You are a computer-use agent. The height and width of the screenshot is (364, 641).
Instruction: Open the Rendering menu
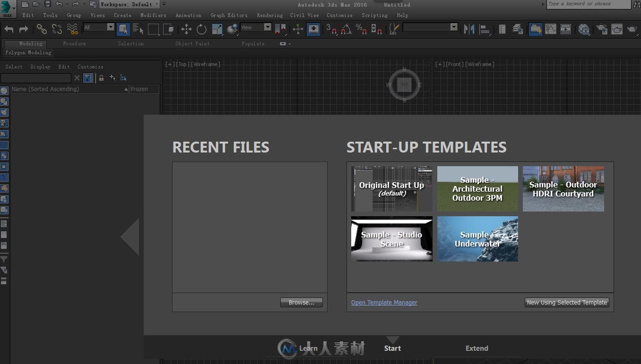pyautogui.click(x=269, y=15)
